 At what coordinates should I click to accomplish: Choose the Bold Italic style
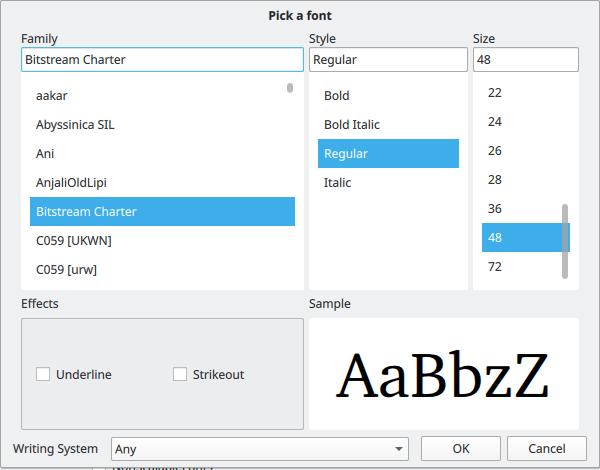pos(352,125)
